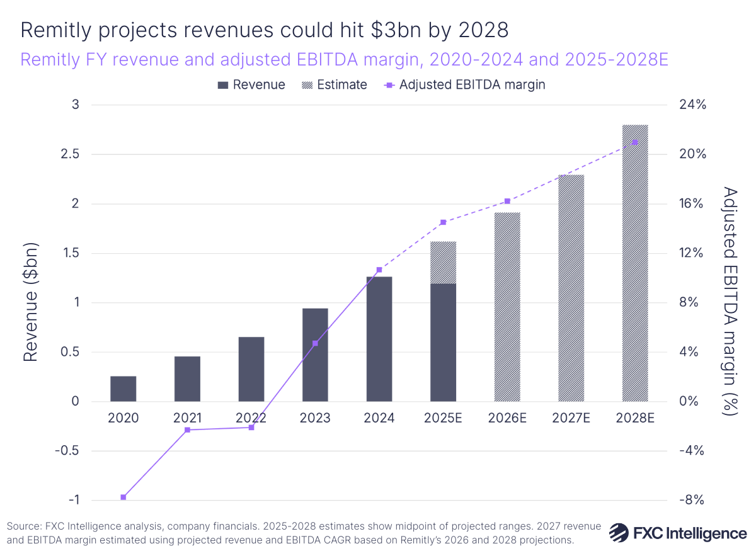This screenshot has width=756, height=551.
Task: Open the 2027E bar breakdown
Action: coord(571,287)
